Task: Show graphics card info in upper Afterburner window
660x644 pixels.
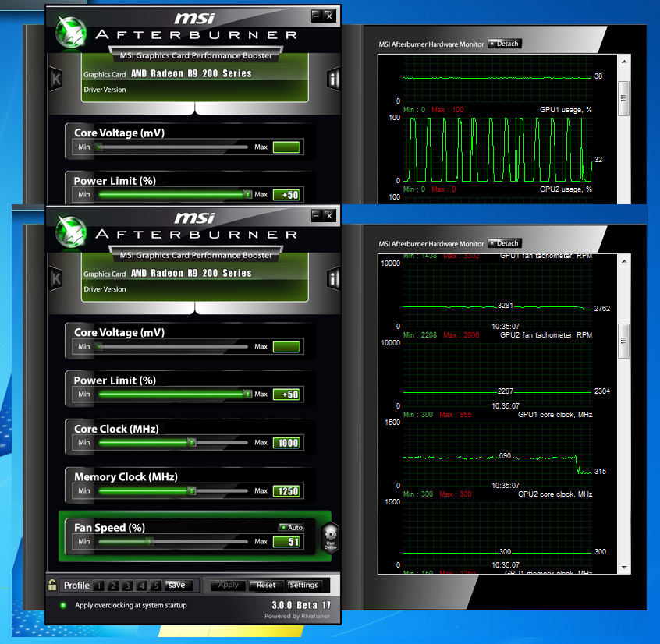Action: point(333,79)
